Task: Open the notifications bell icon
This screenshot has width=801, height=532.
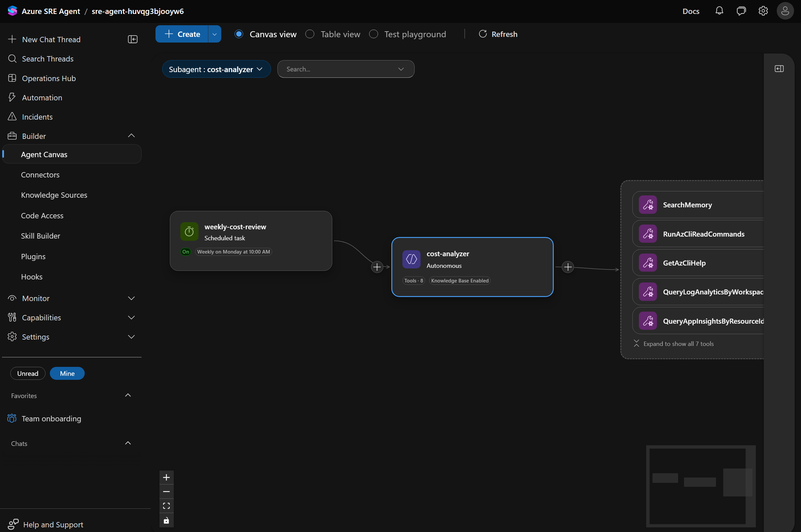Action: click(x=719, y=11)
